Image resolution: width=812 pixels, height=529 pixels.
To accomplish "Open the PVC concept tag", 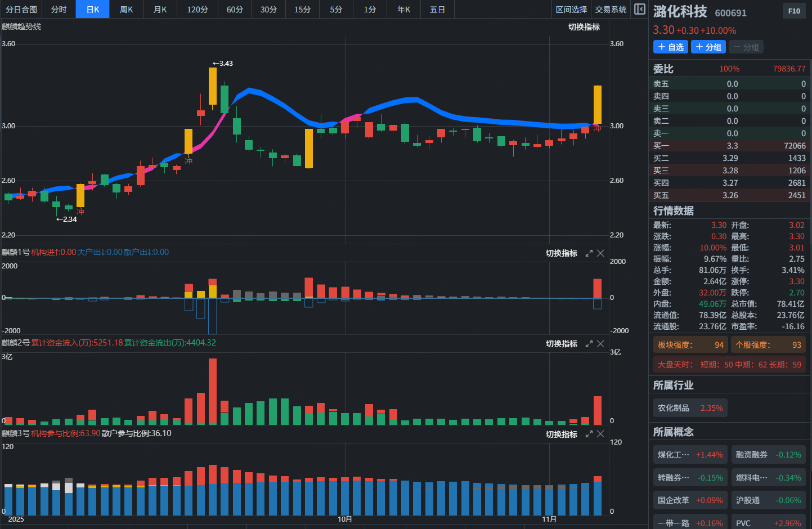I will (x=768, y=523).
